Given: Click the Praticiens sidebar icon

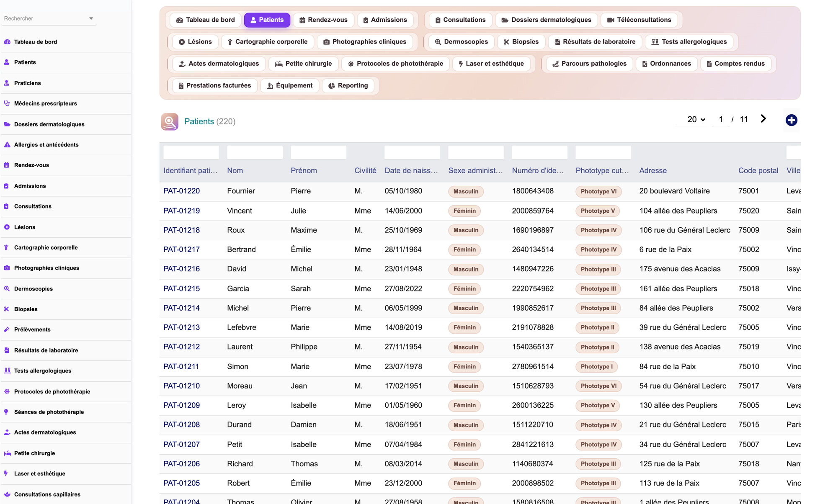Looking at the screenshot, I should [x=7, y=83].
